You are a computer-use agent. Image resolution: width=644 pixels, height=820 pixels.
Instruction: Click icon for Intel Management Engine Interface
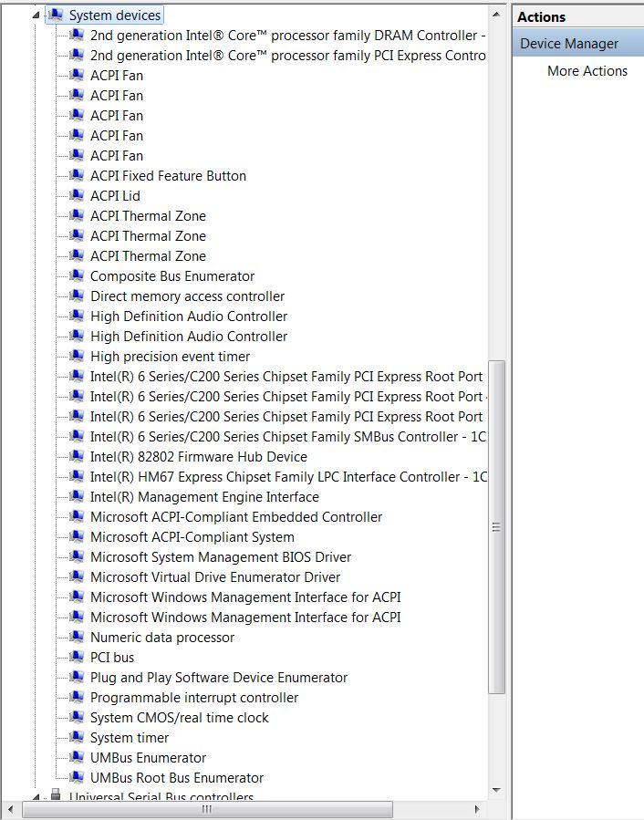(77, 496)
